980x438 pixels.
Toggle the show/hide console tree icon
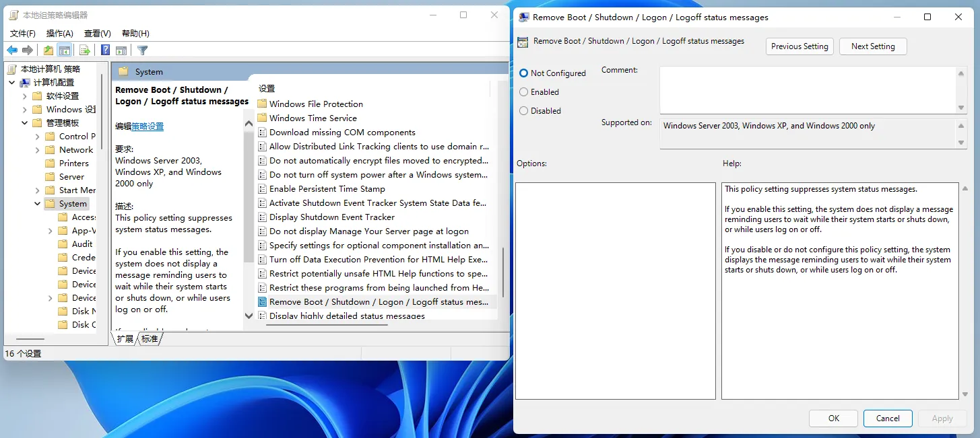coord(65,50)
